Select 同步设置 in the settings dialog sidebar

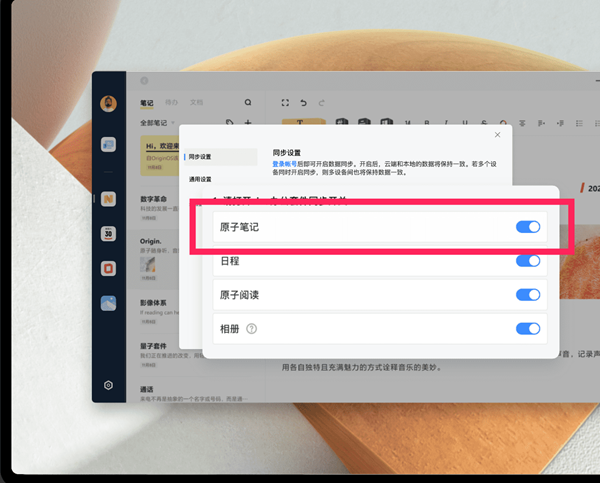[x=221, y=157]
